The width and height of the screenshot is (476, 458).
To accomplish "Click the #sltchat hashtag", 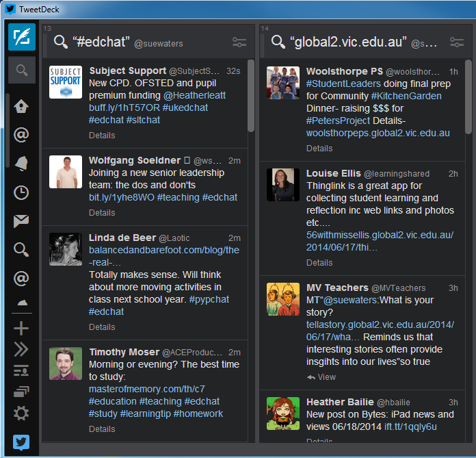I will click(x=143, y=120).
